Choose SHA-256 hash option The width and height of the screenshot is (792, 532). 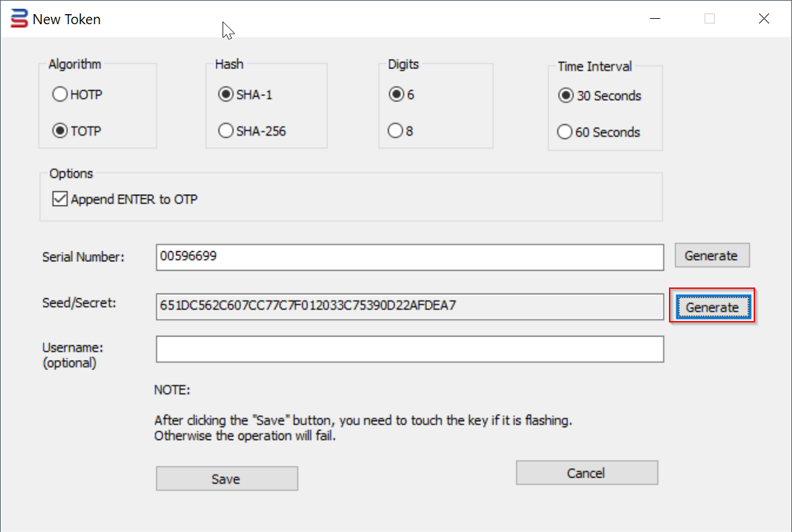(x=226, y=131)
